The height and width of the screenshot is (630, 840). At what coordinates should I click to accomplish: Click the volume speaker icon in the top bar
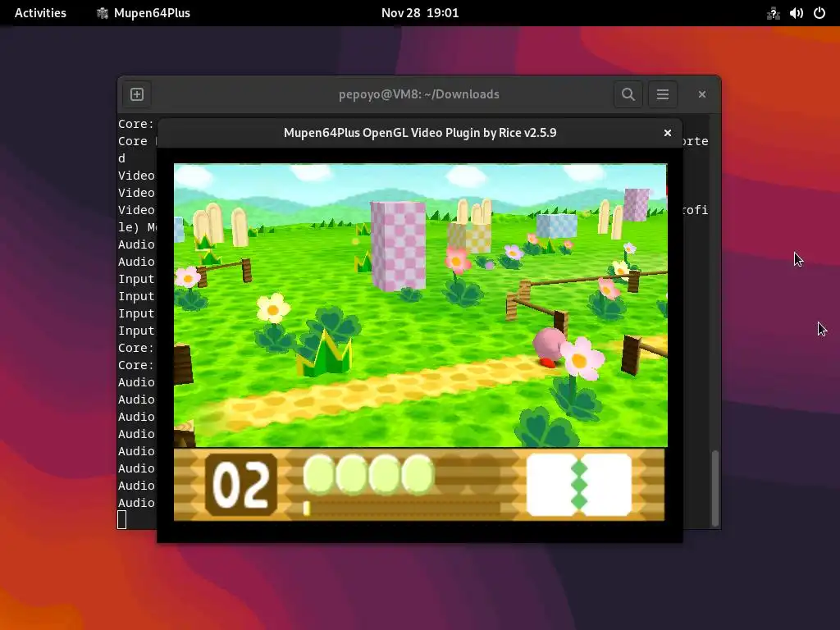click(x=797, y=13)
